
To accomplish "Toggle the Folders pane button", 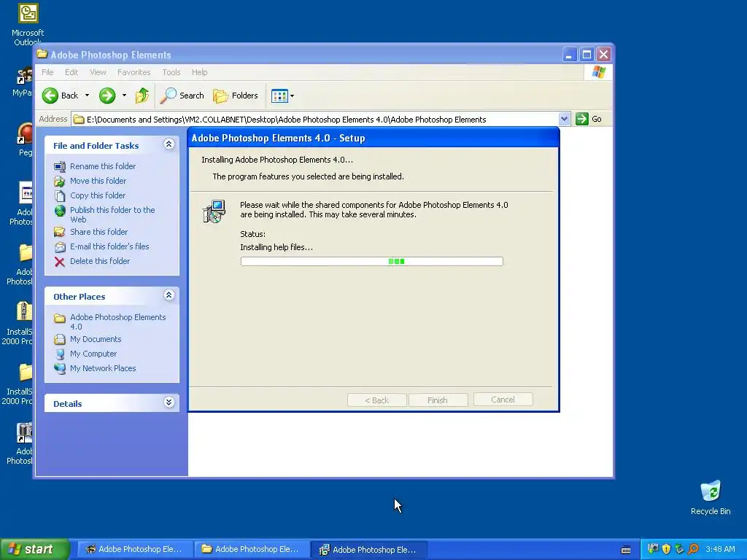I will (236, 96).
